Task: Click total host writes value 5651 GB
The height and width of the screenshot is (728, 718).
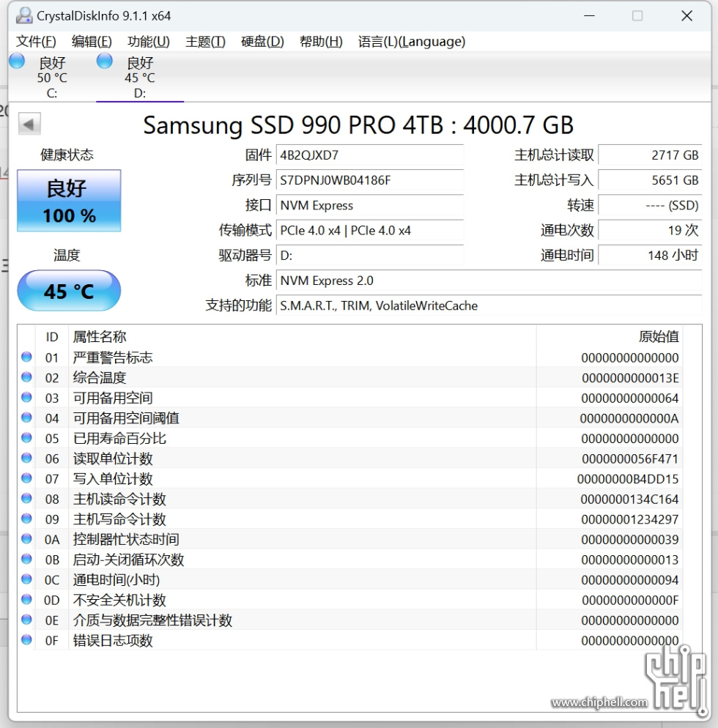Action: pyautogui.click(x=650, y=180)
